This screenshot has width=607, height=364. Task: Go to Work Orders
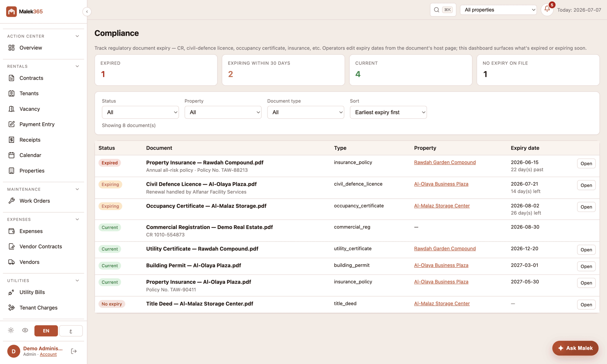(x=43, y=201)
